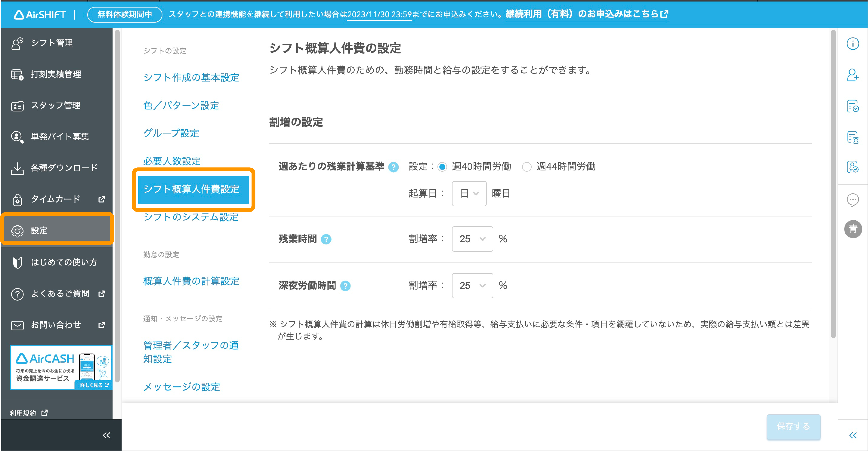Expand the right panel with the double chevron
The height and width of the screenshot is (451, 868).
point(853,435)
